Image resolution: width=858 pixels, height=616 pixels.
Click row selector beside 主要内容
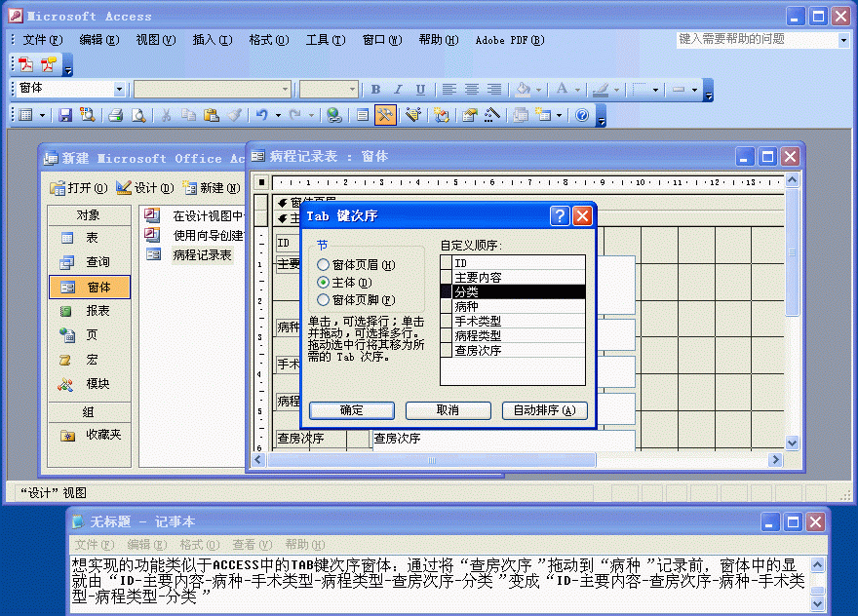(447, 277)
